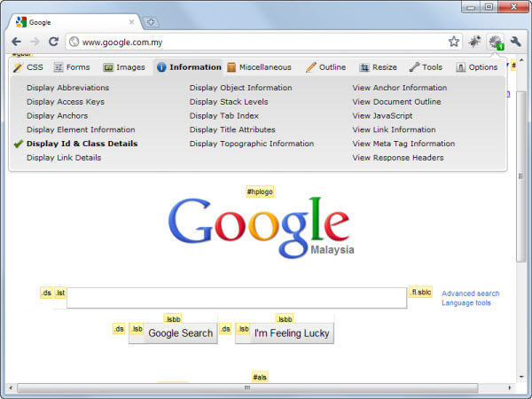Toggle Display Topographic Information
The width and height of the screenshot is (532, 399).
(x=251, y=144)
